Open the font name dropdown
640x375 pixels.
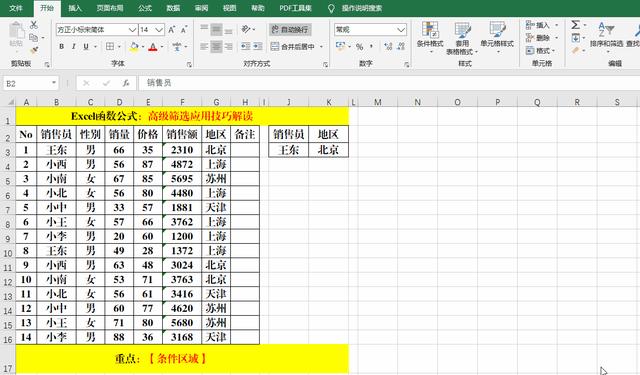[132, 30]
